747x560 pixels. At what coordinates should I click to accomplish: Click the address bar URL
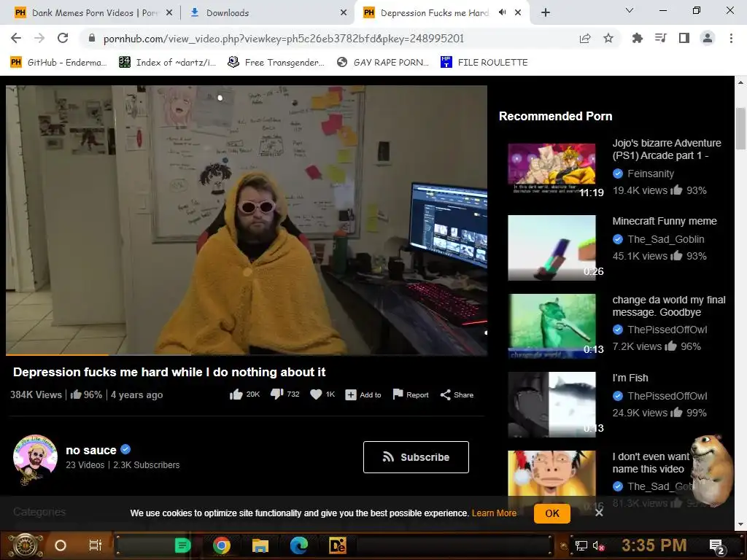point(284,39)
